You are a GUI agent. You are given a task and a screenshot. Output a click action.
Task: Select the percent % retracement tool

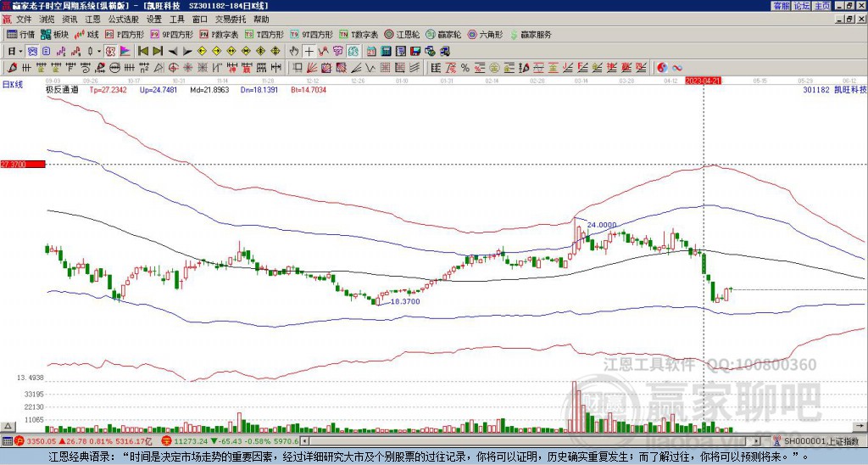[465, 68]
